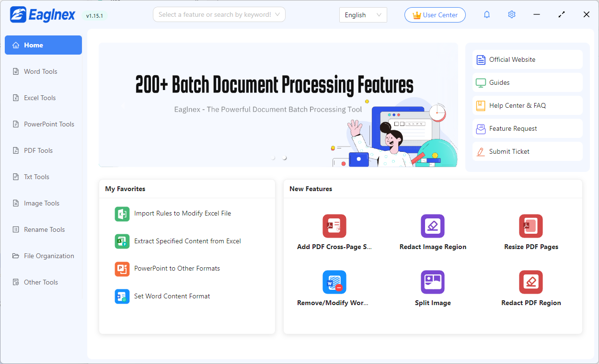Click Set Word Content Format text

(x=172, y=296)
